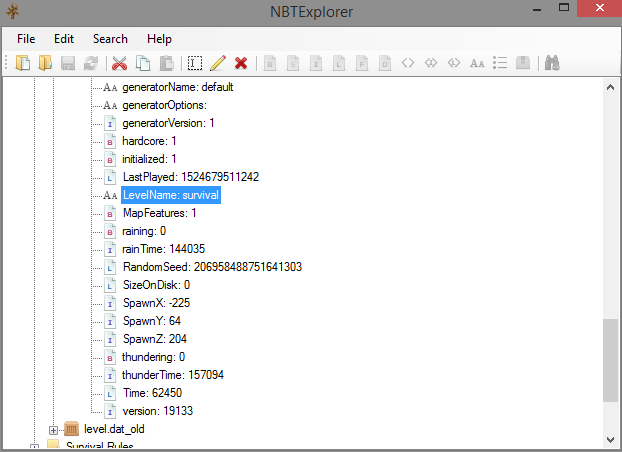This screenshot has width=622, height=452.
Task: Click the NBTExplorer app icon in title bar
Action: coord(12,11)
